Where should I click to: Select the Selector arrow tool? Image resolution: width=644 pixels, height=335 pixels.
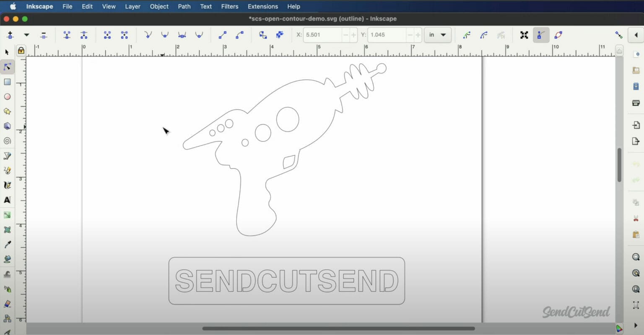[x=7, y=52]
